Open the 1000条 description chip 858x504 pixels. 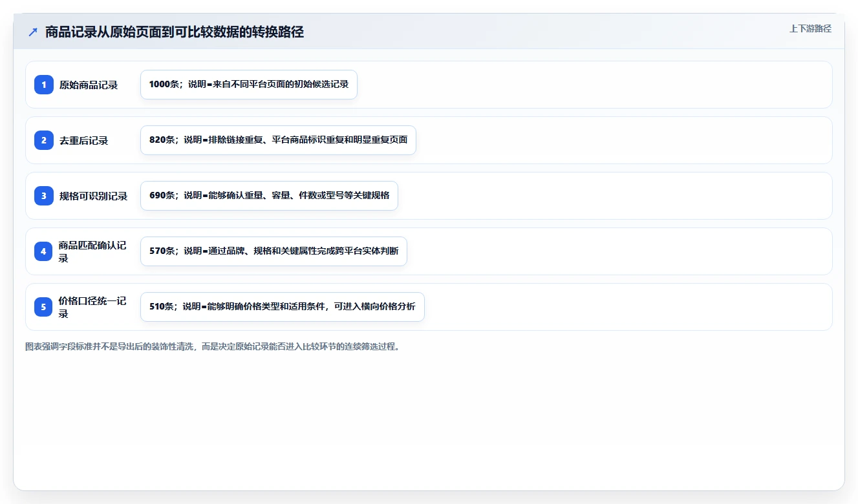249,85
